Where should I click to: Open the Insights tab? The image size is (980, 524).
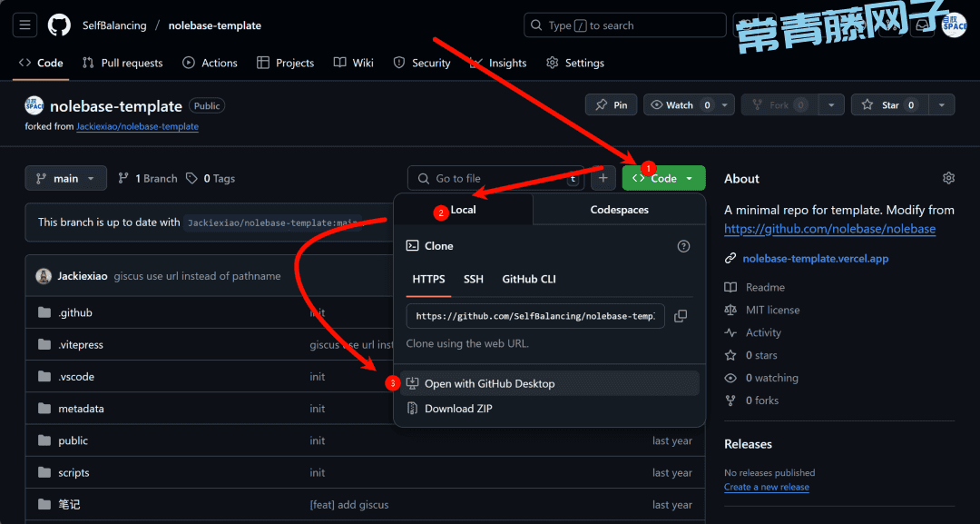point(498,63)
